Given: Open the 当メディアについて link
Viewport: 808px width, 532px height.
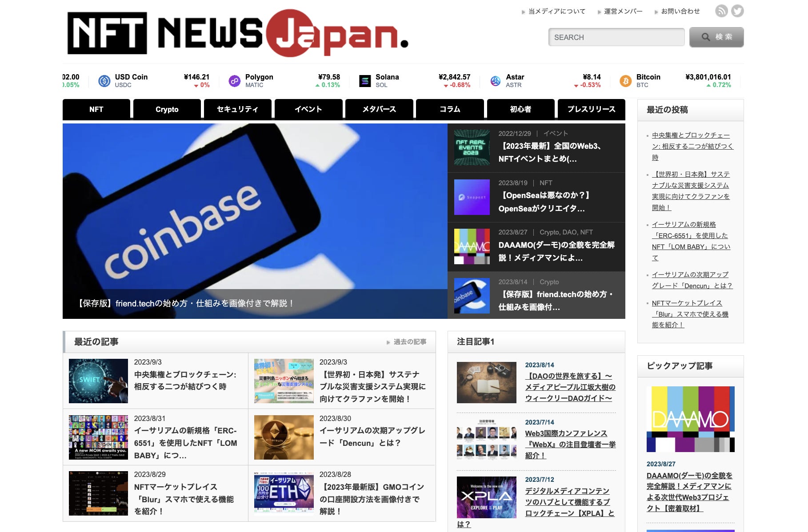Looking at the screenshot, I should pos(556,12).
